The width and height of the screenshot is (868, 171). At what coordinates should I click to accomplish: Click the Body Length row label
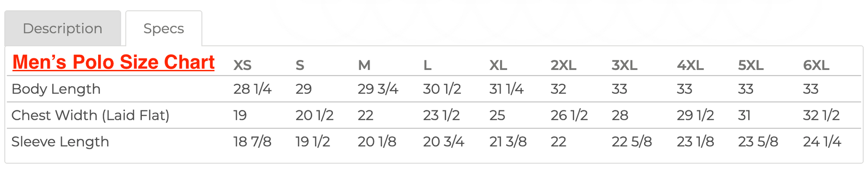click(56, 89)
